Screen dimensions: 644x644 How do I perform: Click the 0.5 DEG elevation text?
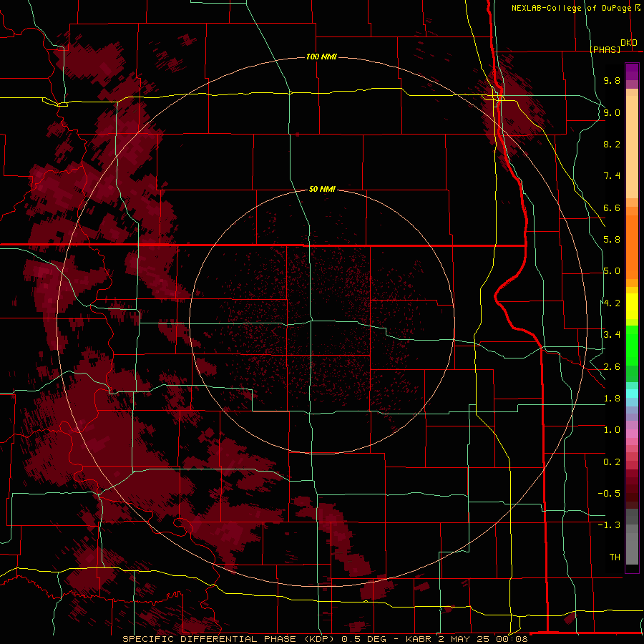coord(364,639)
